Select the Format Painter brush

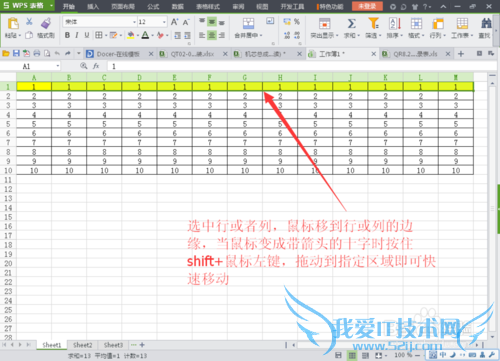[x=46, y=23]
